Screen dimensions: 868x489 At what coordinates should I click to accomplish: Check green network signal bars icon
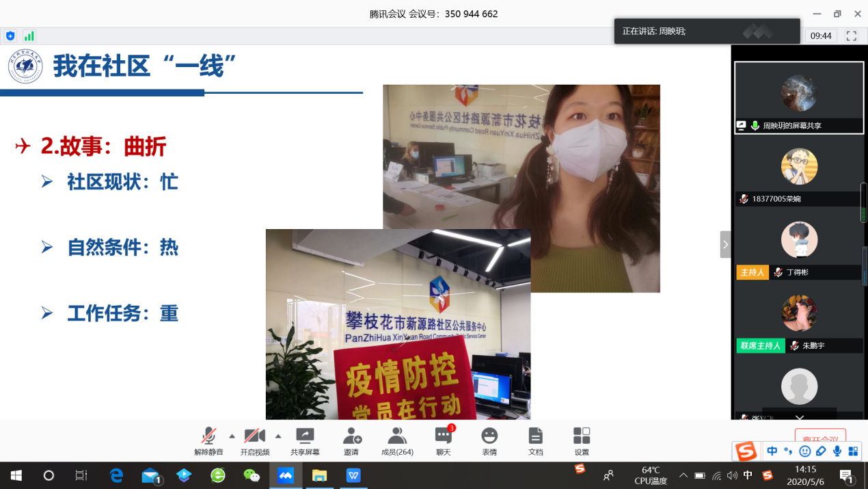tap(29, 36)
